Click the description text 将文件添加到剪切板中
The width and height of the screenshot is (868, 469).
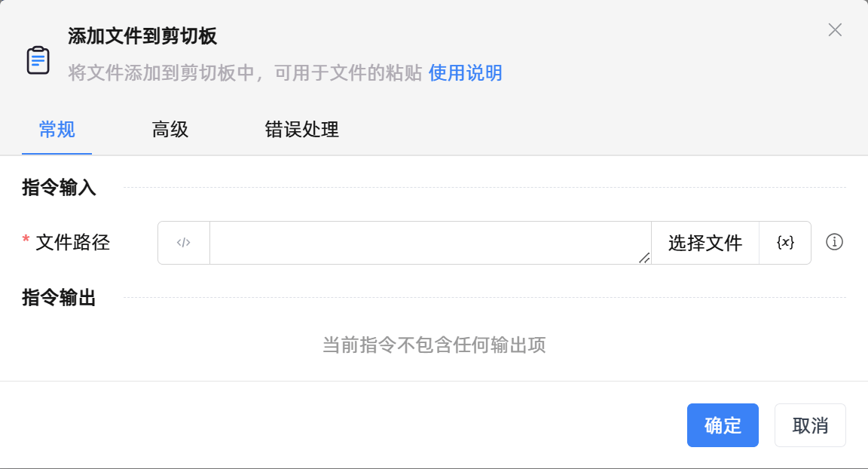245,73
